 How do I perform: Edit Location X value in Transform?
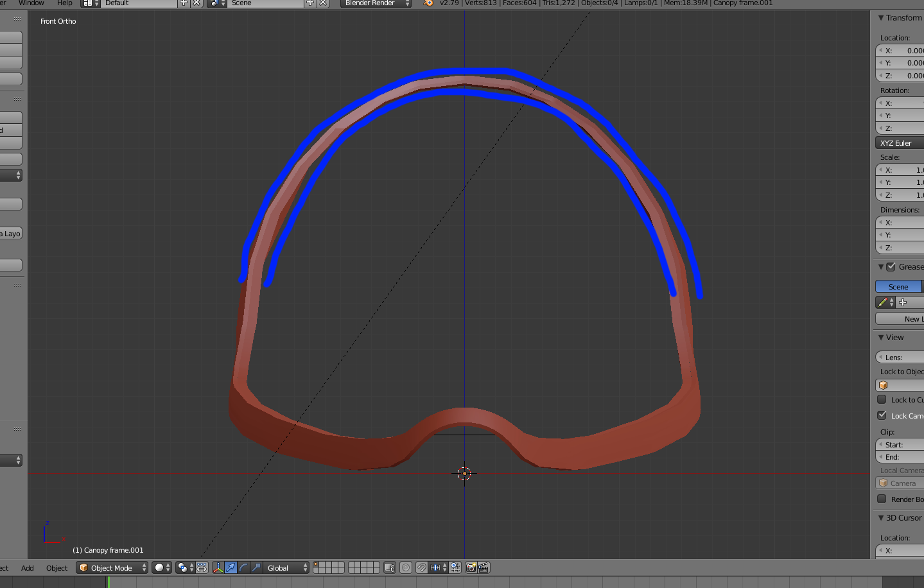point(900,51)
